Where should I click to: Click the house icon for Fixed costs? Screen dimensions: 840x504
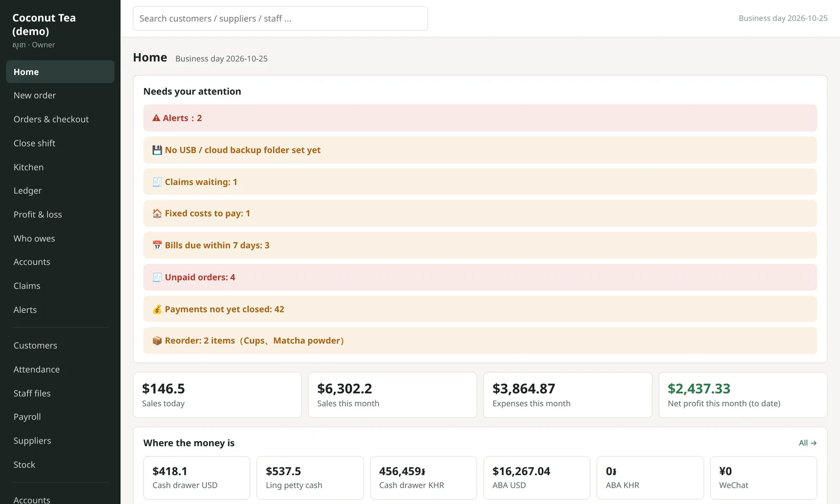[157, 214]
